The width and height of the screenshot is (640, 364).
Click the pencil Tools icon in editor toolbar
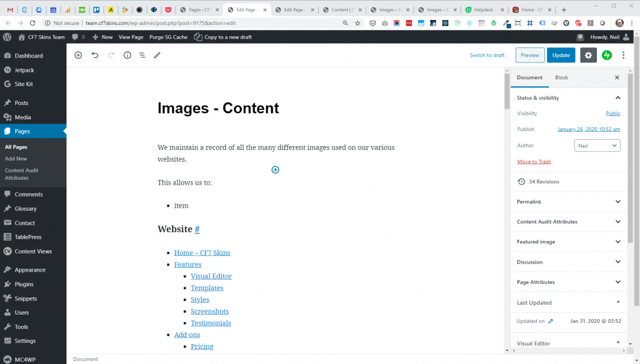click(x=157, y=55)
